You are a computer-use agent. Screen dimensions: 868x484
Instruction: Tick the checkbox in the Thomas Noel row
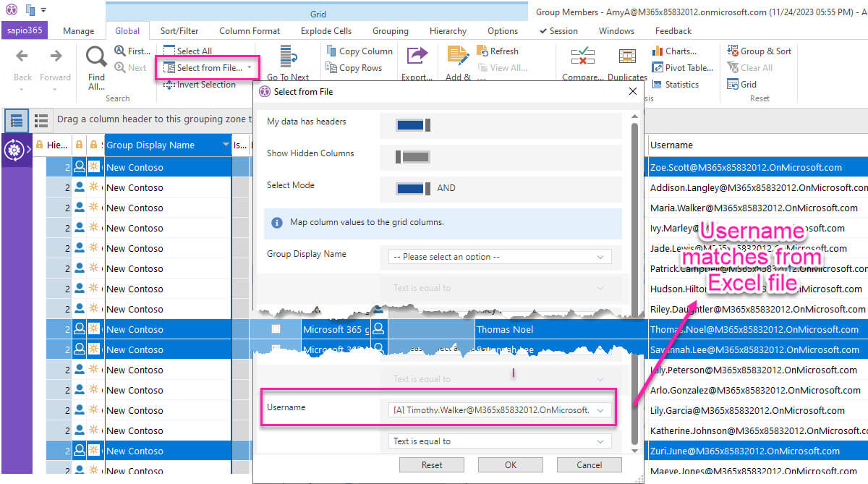pos(276,329)
